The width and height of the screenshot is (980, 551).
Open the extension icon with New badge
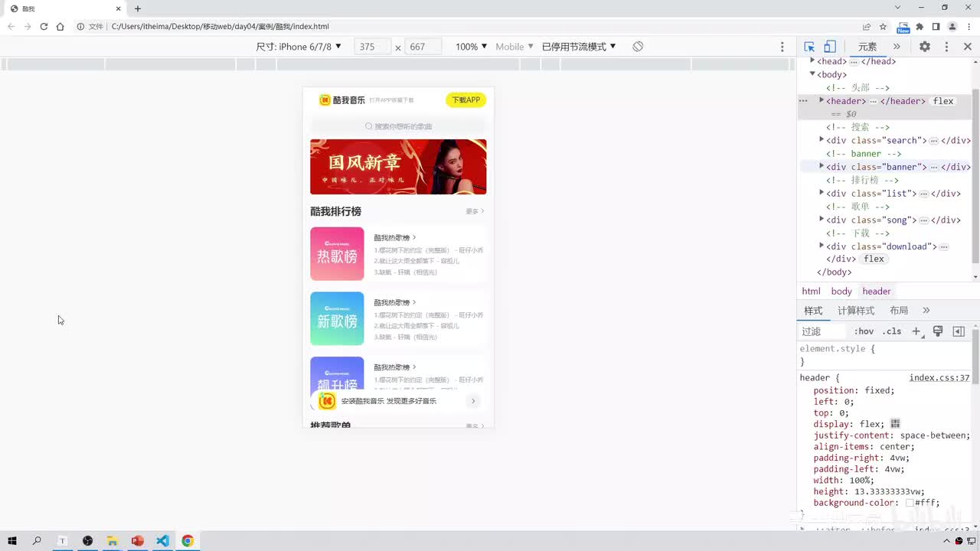pos(903,27)
